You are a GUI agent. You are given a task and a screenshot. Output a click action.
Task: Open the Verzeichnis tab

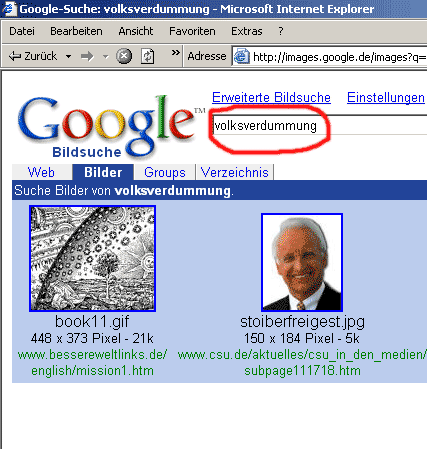[235, 172]
